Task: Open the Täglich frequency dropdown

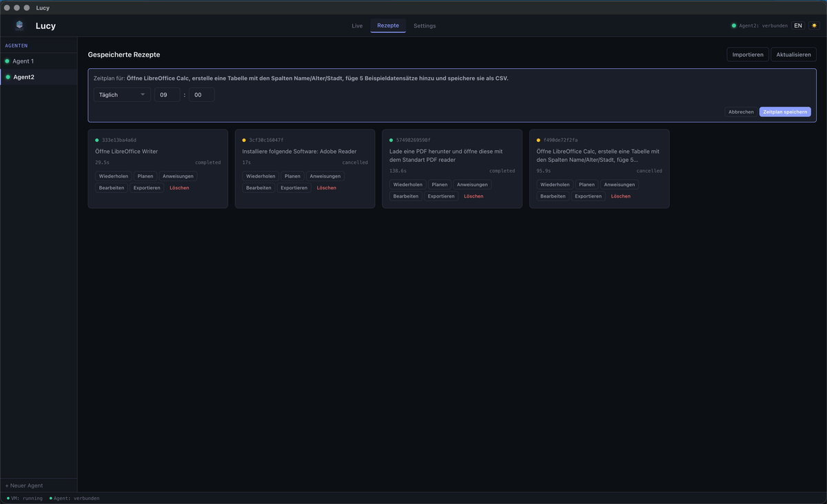Action: click(x=122, y=95)
